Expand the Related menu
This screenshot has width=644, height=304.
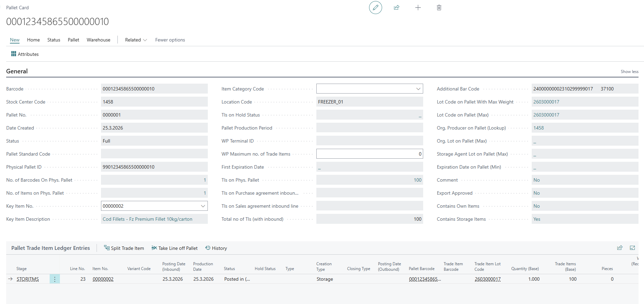coord(136,40)
